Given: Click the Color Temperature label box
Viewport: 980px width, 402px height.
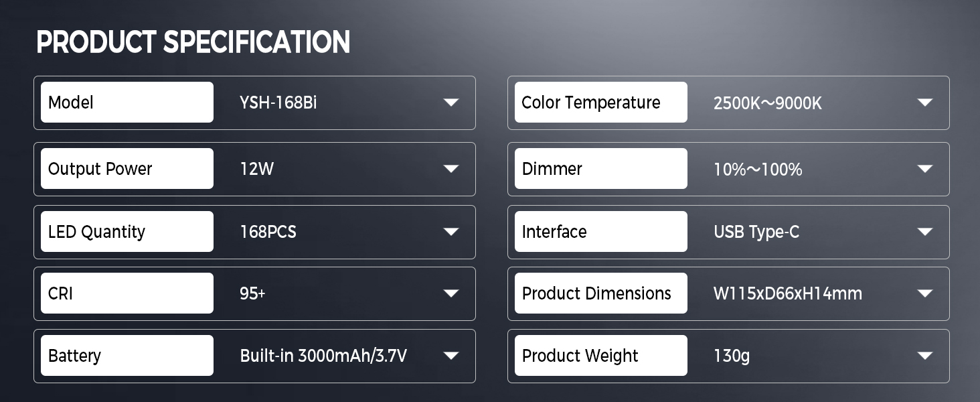Looking at the screenshot, I should point(600,103).
